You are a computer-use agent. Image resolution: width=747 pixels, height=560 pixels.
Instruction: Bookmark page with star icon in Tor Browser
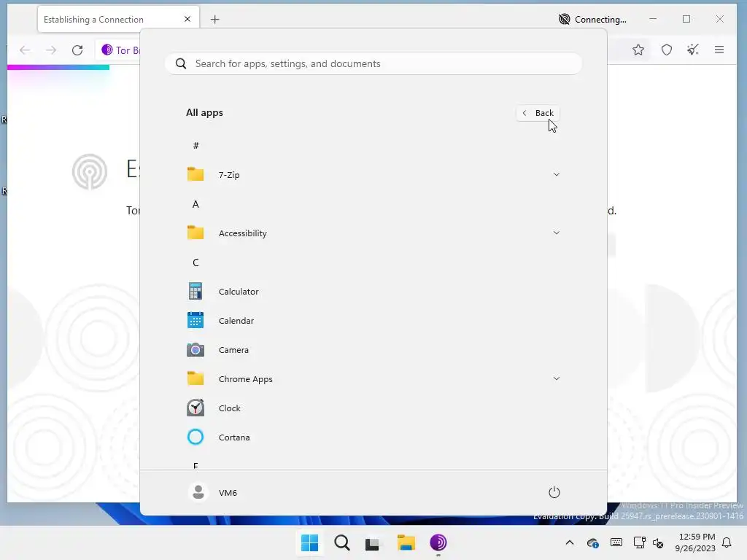click(x=638, y=50)
